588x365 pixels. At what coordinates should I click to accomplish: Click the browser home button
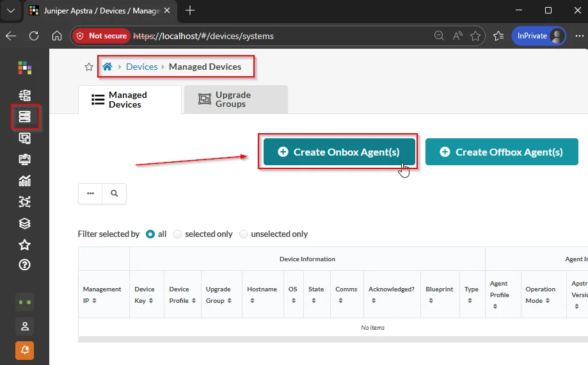[x=57, y=36]
